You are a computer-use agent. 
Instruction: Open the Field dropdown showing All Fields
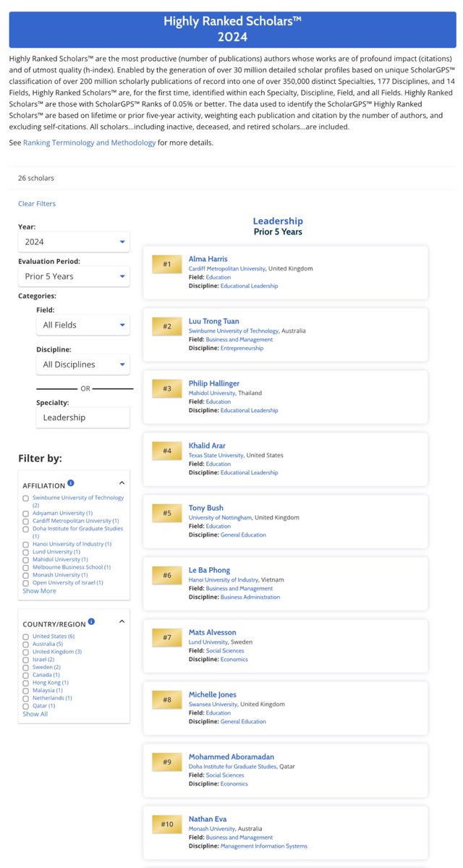pyautogui.click(x=83, y=325)
